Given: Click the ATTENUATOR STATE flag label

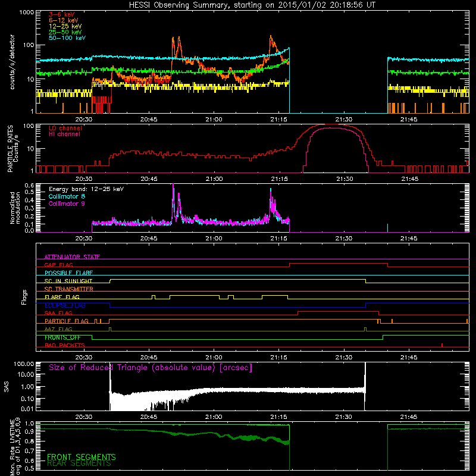Looking at the screenshot, I should [x=72, y=257].
